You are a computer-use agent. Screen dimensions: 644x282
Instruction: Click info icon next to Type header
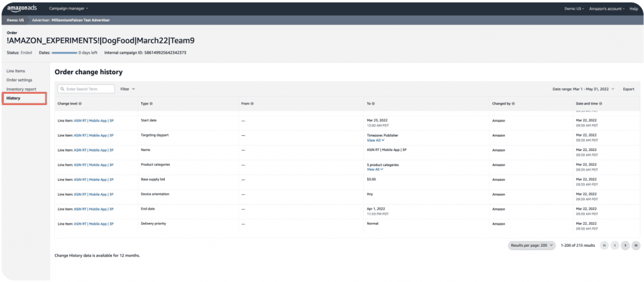tap(152, 103)
